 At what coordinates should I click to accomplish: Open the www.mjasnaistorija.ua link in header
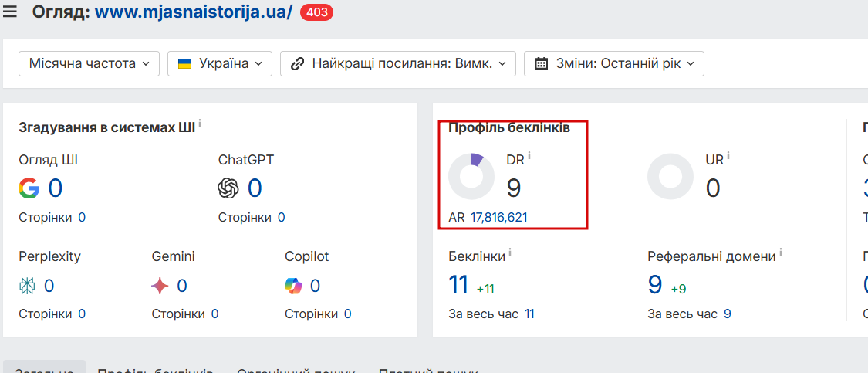point(194,12)
